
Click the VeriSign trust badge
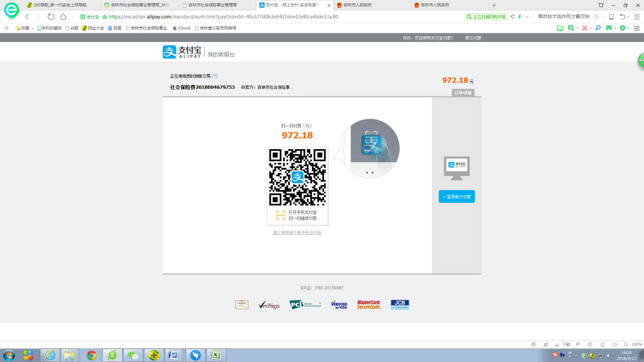(x=269, y=305)
